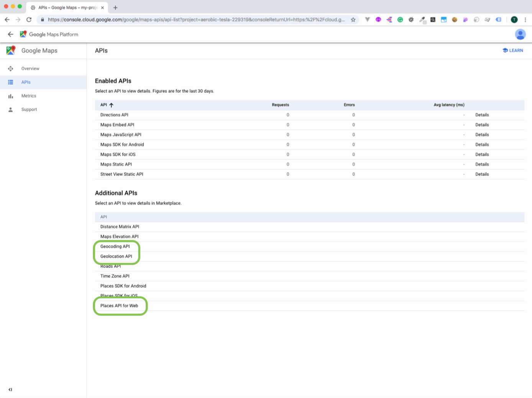The image size is (532, 398).
Task: Click the Errors column header
Action: (x=349, y=105)
